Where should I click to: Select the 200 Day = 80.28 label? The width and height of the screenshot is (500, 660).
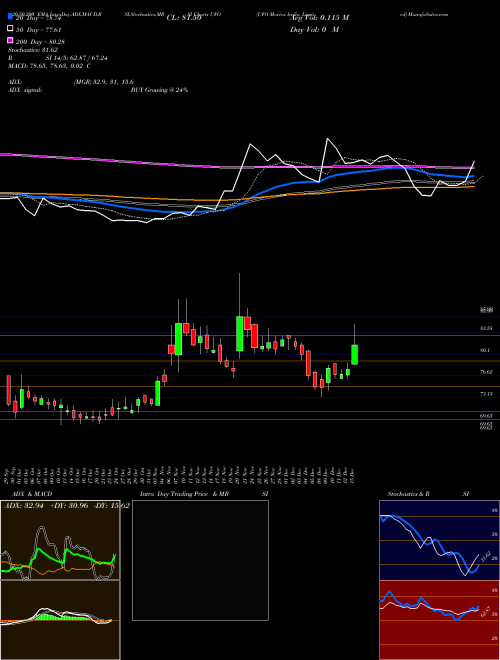point(40,42)
